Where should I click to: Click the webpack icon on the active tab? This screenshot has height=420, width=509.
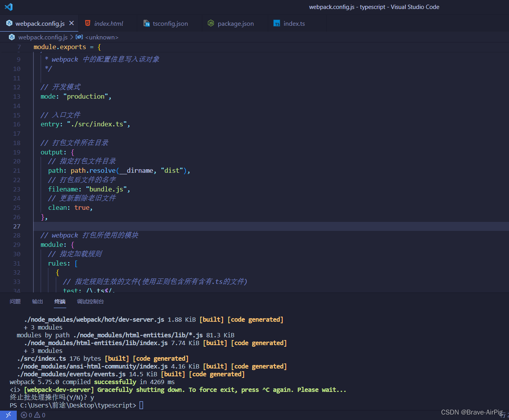point(9,23)
